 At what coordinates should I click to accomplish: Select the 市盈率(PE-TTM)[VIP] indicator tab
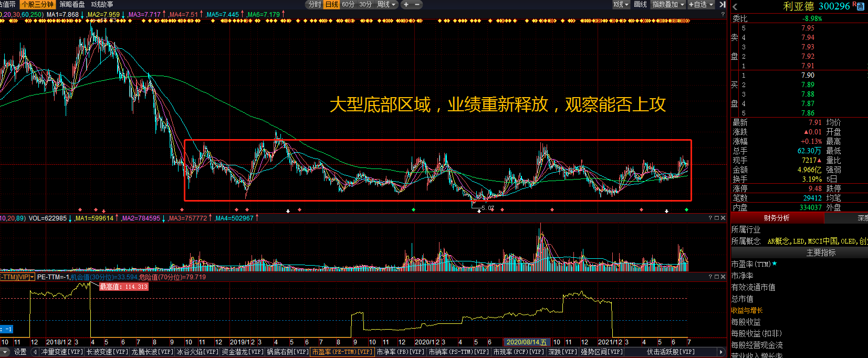(342, 352)
